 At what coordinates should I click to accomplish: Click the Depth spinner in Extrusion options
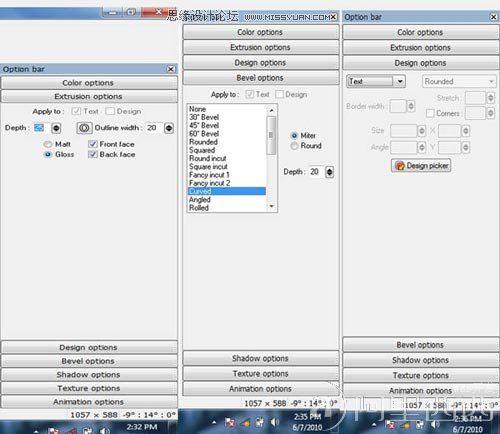pyautogui.click(x=56, y=128)
